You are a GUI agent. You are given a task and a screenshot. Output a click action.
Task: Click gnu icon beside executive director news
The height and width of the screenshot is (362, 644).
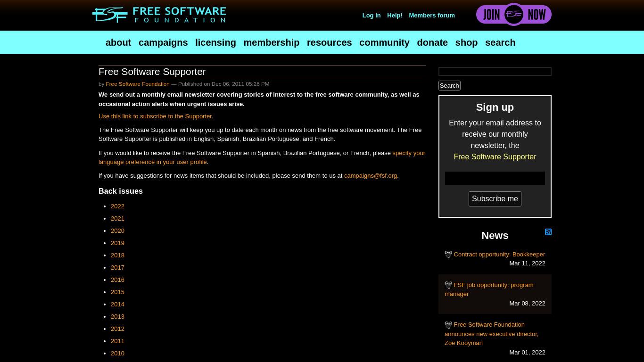(448, 325)
